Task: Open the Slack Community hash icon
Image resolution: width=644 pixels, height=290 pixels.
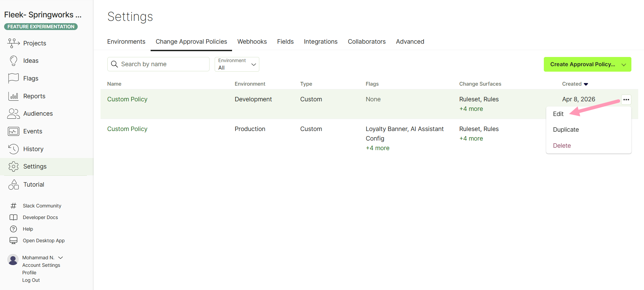Action: tap(13, 206)
